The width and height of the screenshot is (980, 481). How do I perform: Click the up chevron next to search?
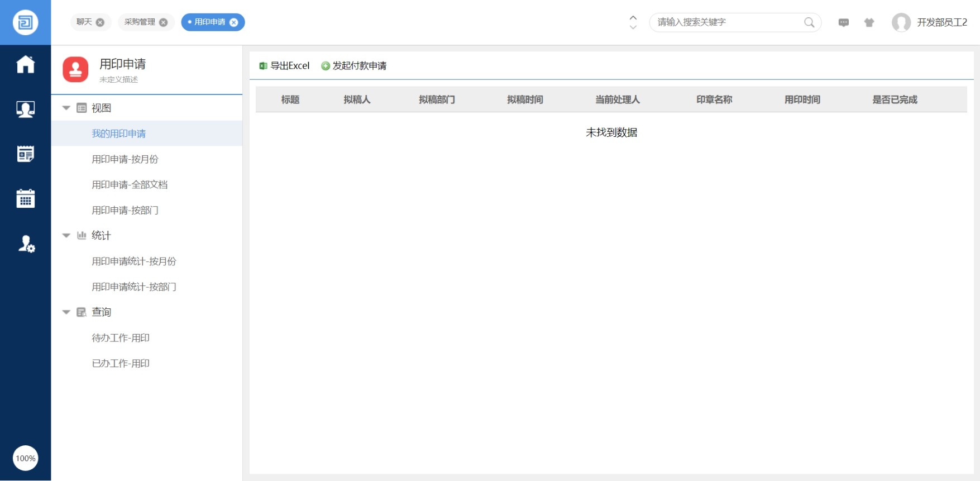click(633, 17)
